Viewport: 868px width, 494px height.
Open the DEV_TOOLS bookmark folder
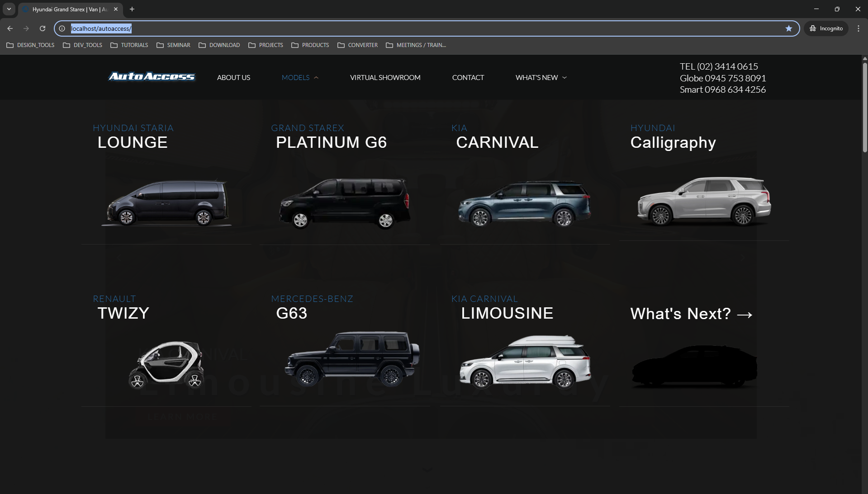point(83,45)
